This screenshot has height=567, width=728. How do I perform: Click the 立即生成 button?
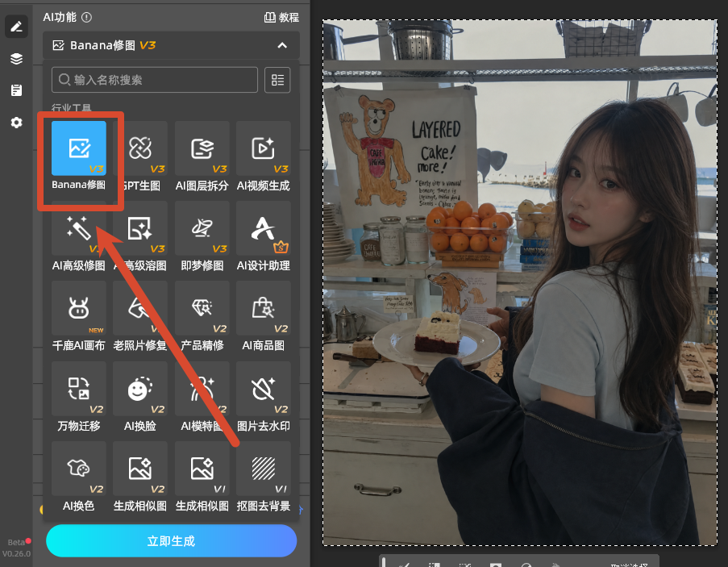[x=172, y=541]
